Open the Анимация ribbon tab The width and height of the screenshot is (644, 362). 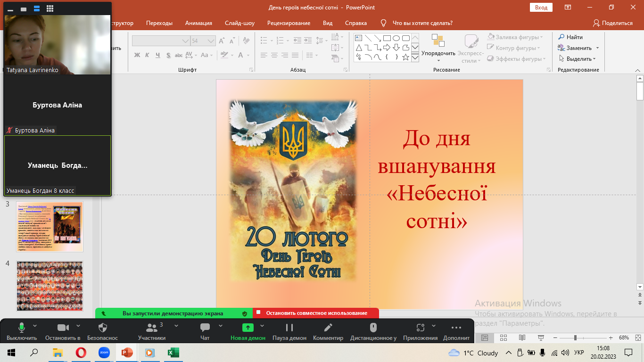tap(198, 23)
